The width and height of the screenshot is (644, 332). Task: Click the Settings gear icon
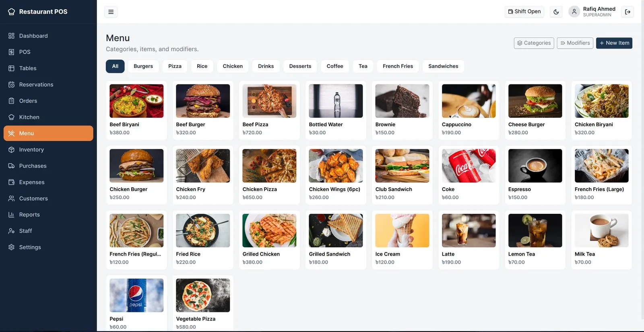tap(11, 247)
